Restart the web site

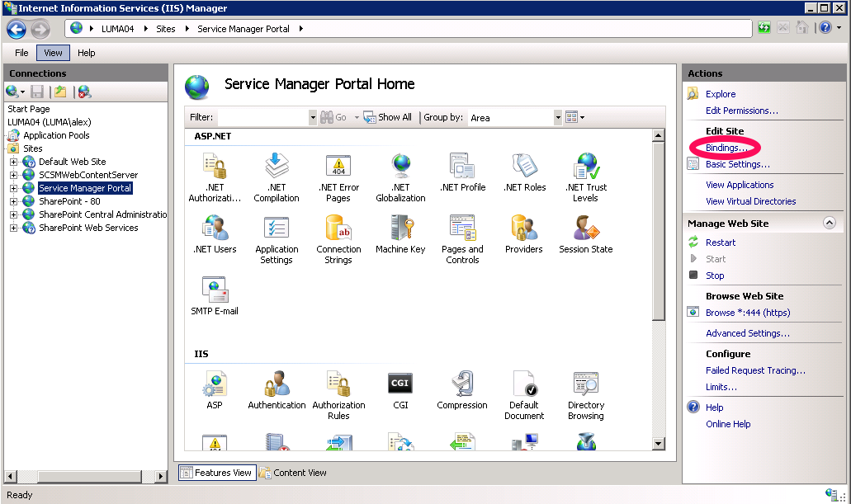[721, 243]
